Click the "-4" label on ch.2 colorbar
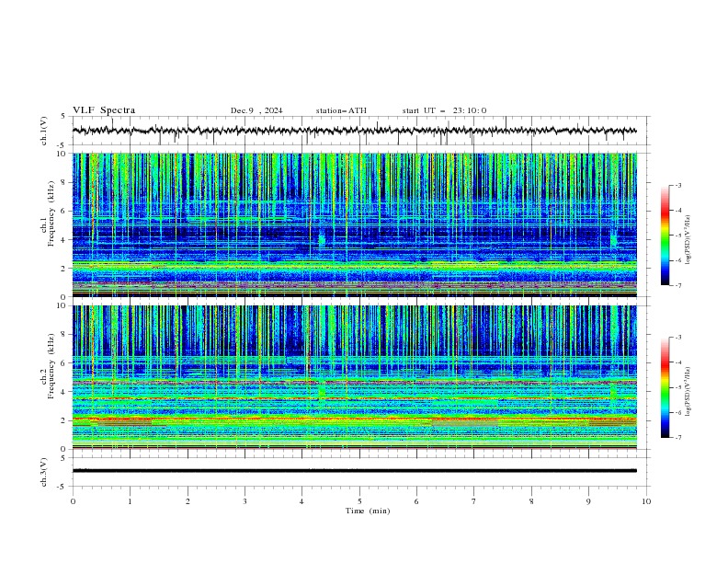 pyautogui.click(x=678, y=362)
